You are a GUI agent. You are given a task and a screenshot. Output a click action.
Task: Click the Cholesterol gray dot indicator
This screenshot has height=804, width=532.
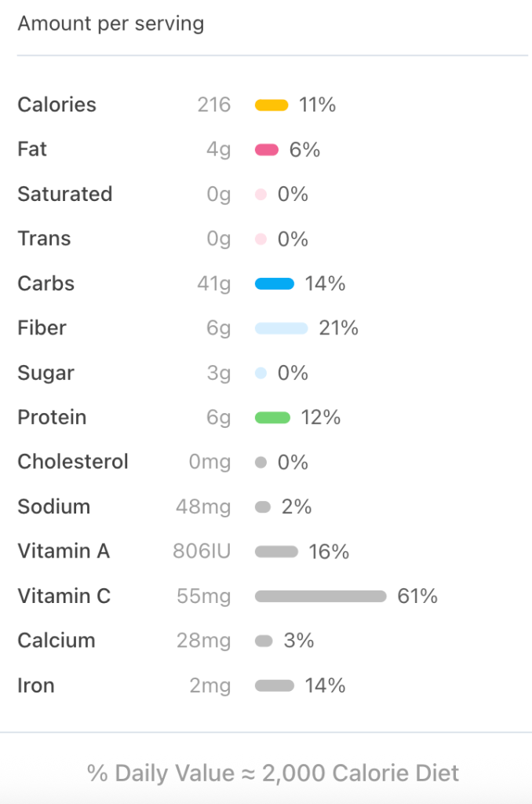pyautogui.click(x=261, y=462)
